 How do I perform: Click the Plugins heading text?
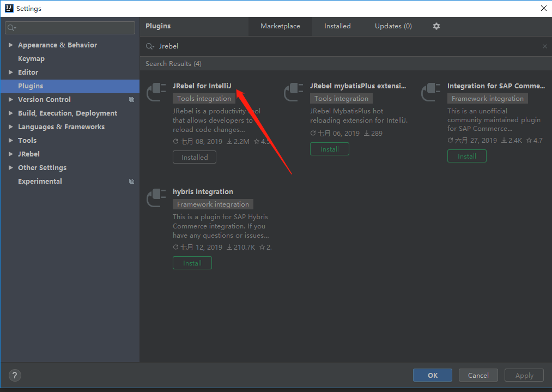click(x=158, y=26)
